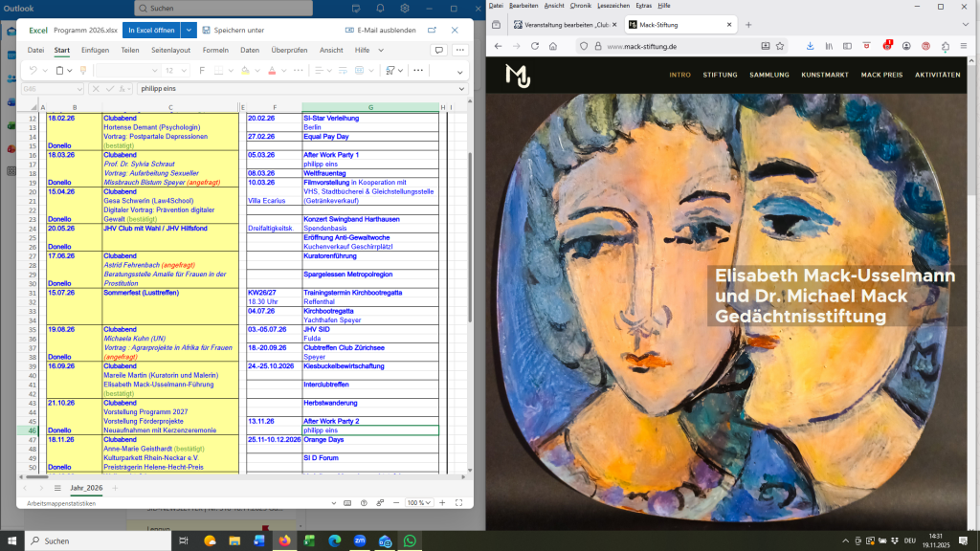Open a new Firefox tab
The width and height of the screenshot is (980, 551).
pos(748,25)
